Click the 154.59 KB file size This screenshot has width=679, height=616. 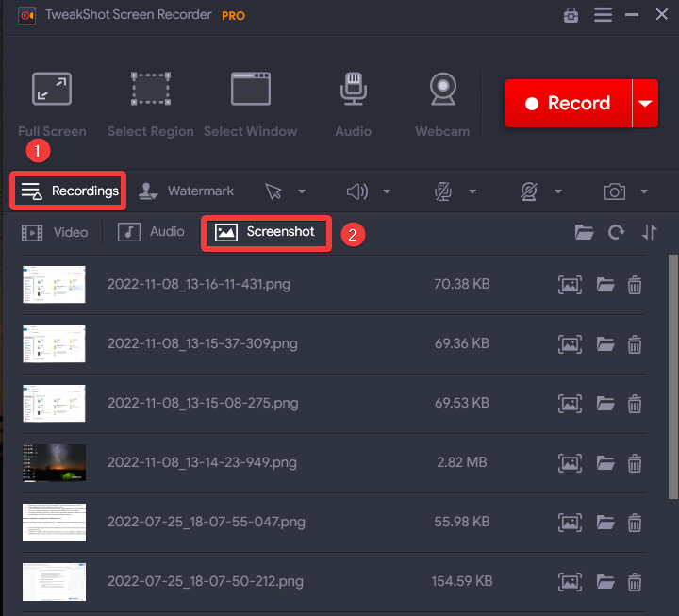(x=462, y=581)
